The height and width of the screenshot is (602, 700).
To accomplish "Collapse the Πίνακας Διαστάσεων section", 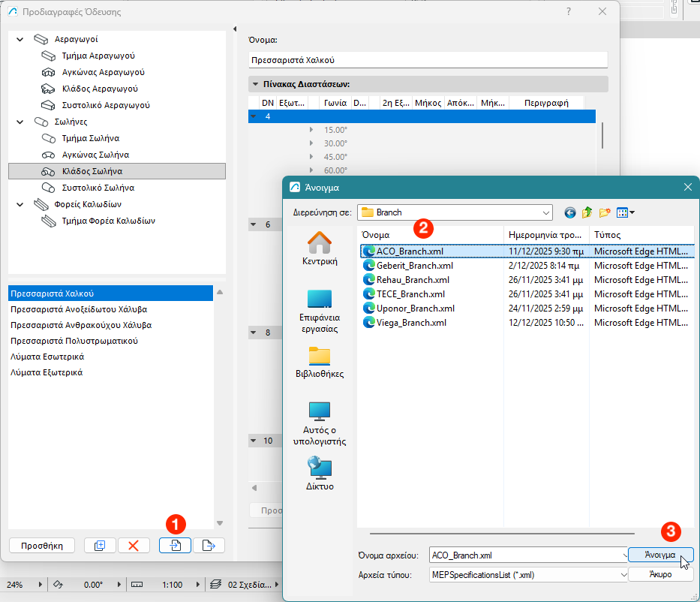I will tap(255, 84).
